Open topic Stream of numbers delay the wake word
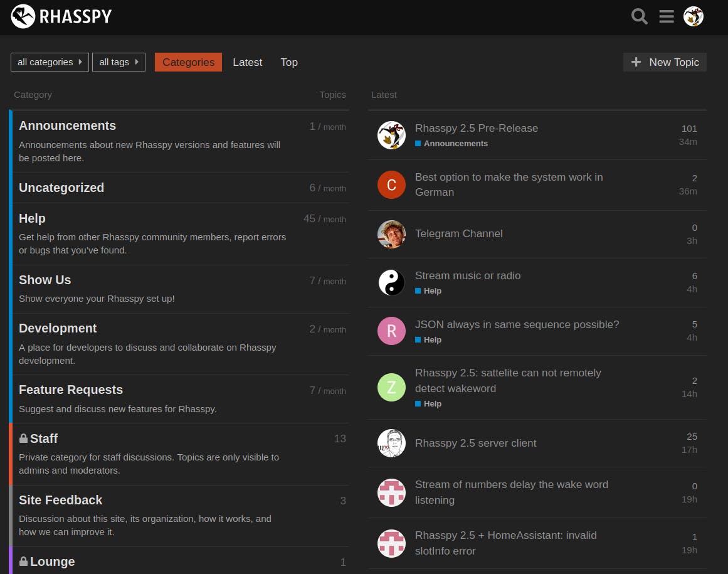 (511, 492)
